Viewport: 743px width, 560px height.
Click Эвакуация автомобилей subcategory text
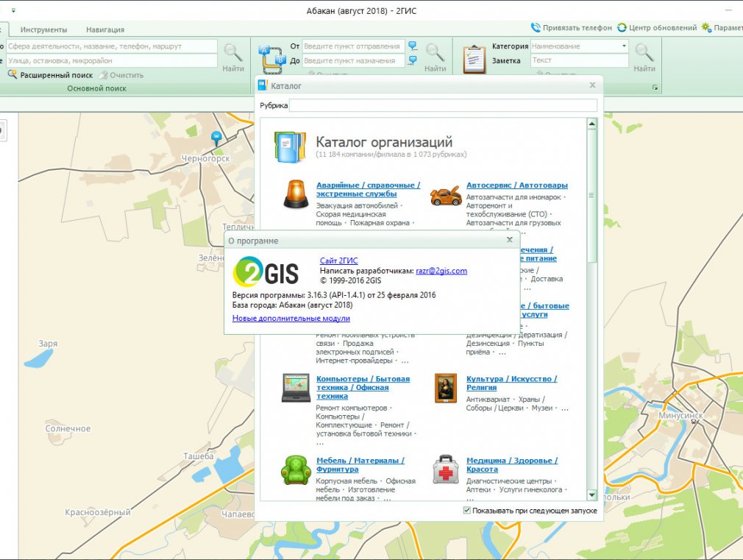[x=357, y=206]
